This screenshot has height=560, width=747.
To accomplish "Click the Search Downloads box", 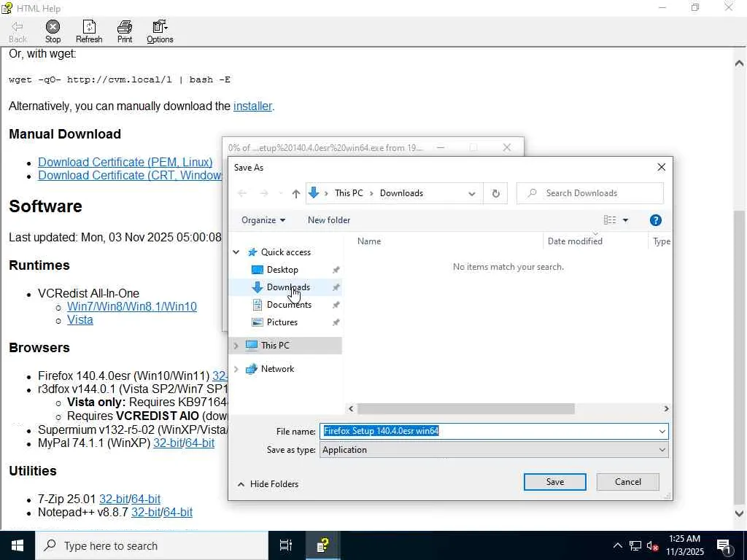I will point(589,193).
